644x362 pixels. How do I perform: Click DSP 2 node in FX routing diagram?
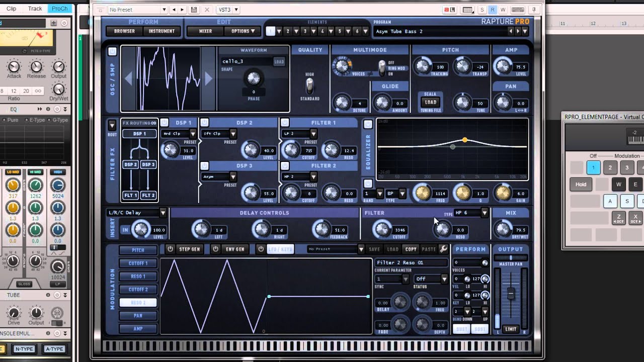pos(130,164)
